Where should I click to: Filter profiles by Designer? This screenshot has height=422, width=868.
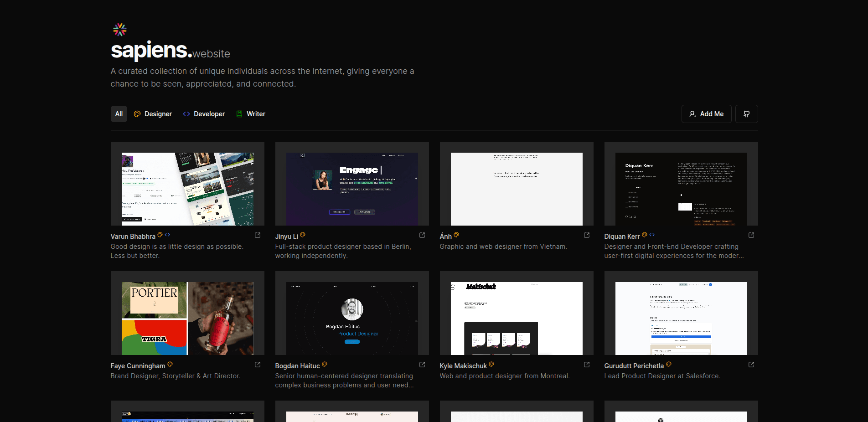click(153, 114)
